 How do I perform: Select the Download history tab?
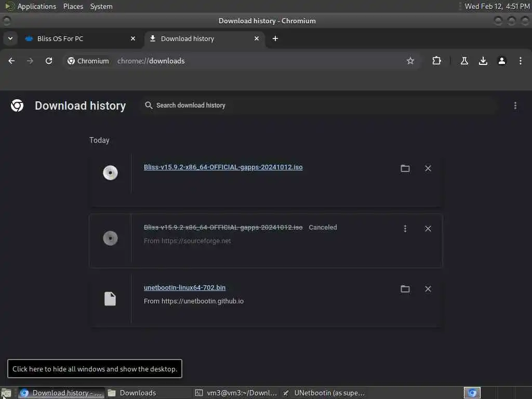[205, 38]
